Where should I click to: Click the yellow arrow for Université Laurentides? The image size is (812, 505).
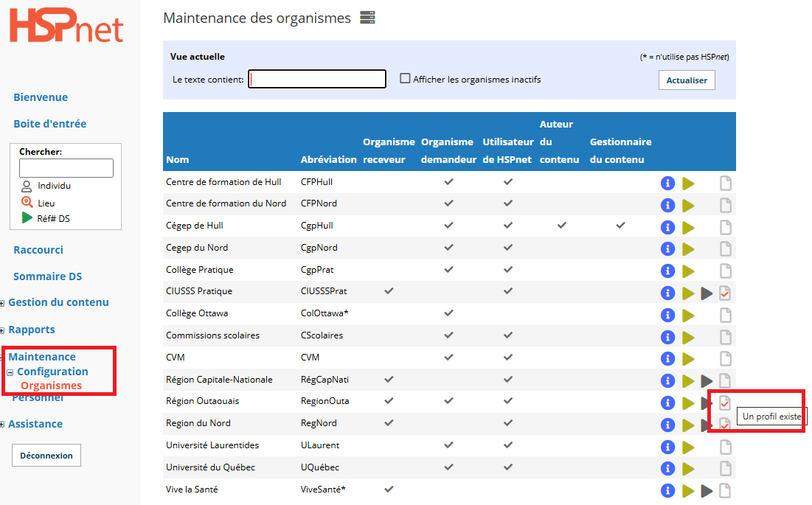pos(688,447)
